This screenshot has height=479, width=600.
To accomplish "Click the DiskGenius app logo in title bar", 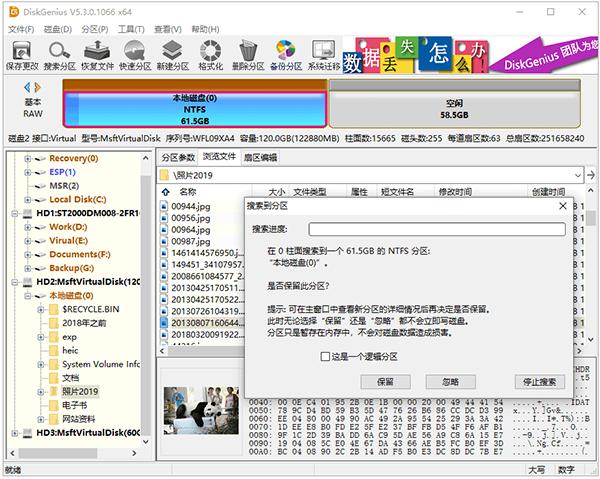I will tap(14, 12).
